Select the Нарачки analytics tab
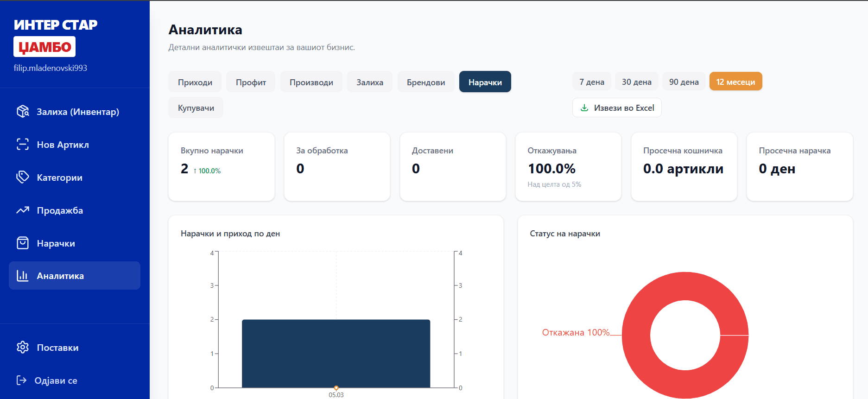This screenshot has width=868, height=399. pyautogui.click(x=485, y=82)
